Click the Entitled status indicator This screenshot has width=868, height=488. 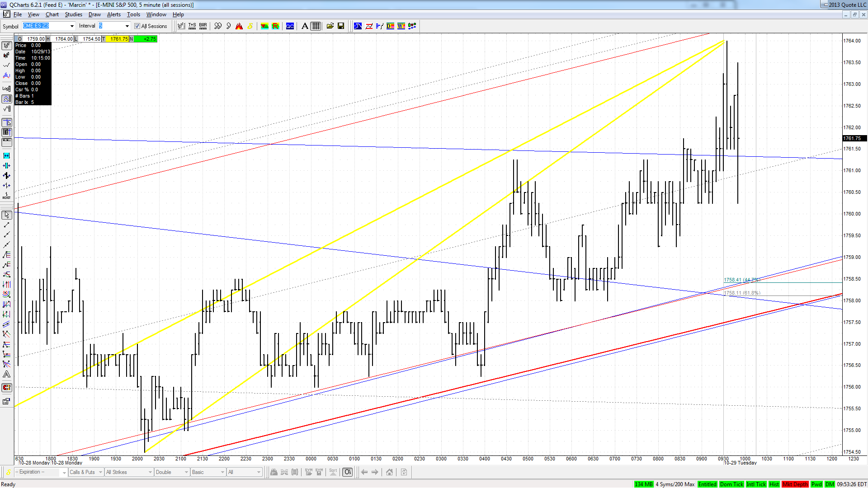click(x=707, y=484)
